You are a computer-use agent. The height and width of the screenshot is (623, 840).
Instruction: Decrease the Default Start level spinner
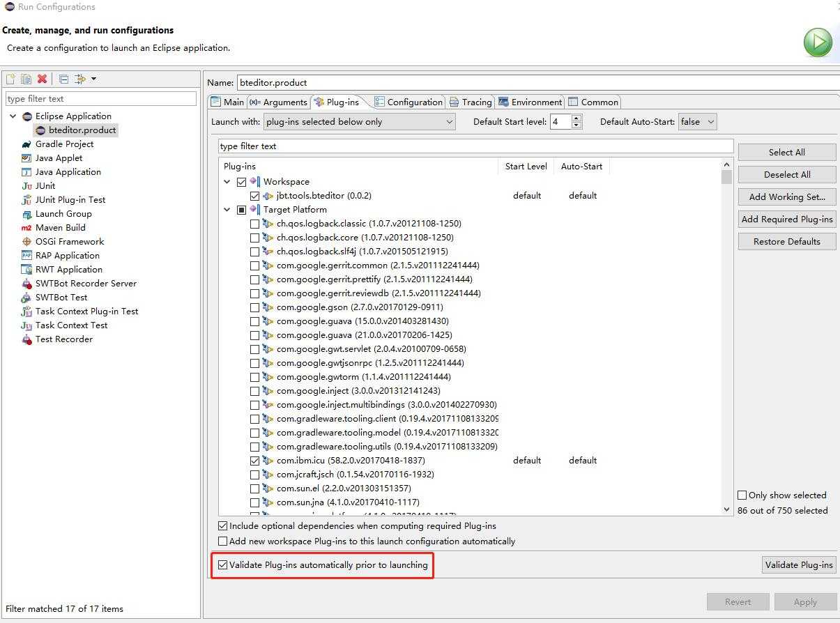pos(576,125)
